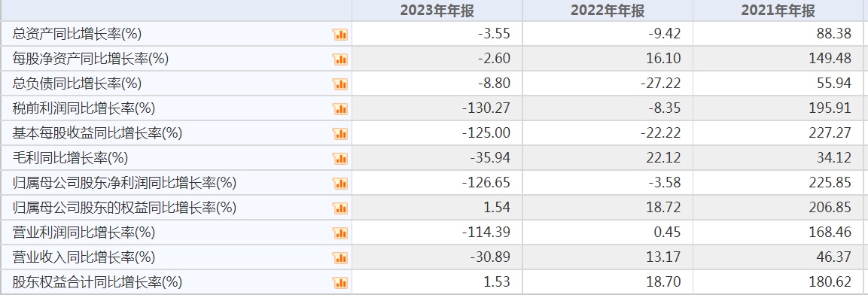Show chart for 基本每股收益同比增长率(%)
Screen dimensions: 868x301
[340, 134]
